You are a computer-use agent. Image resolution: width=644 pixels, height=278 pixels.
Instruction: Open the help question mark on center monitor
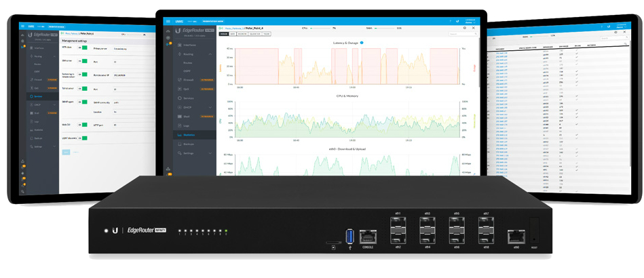click(x=451, y=21)
